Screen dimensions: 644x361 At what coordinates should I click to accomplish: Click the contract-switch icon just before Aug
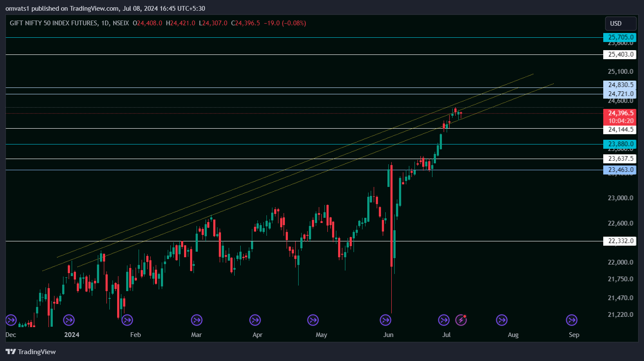502,320
